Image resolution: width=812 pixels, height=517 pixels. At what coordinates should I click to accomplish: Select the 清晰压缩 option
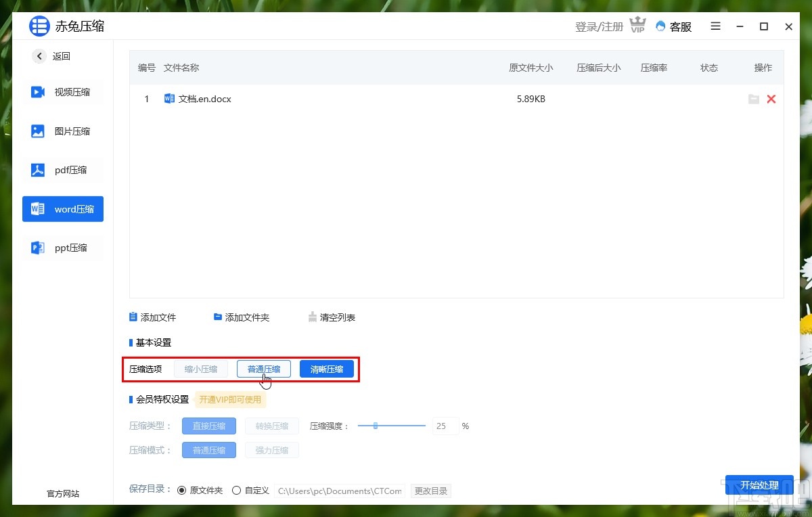click(x=327, y=369)
